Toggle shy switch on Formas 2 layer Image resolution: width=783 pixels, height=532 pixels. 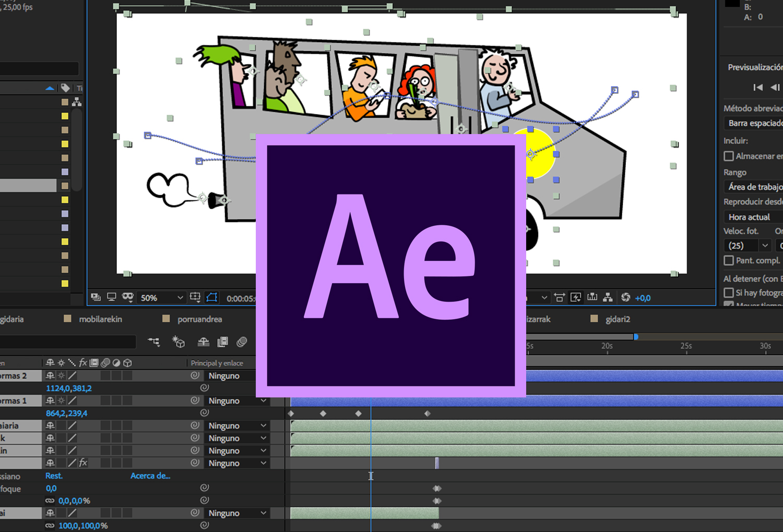tap(50, 376)
